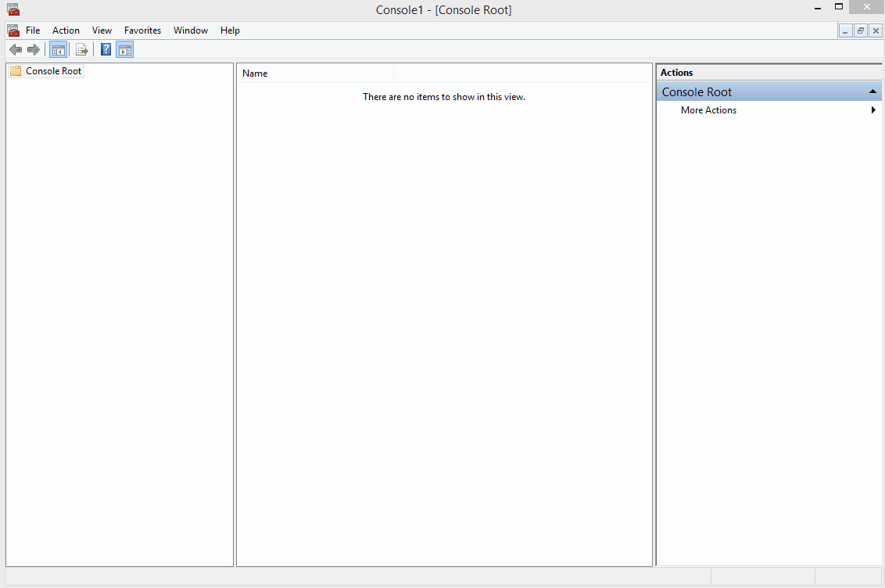Go forward using the Forward arrow
The width and height of the screenshot is (885, 588).
tap(34, 50)
